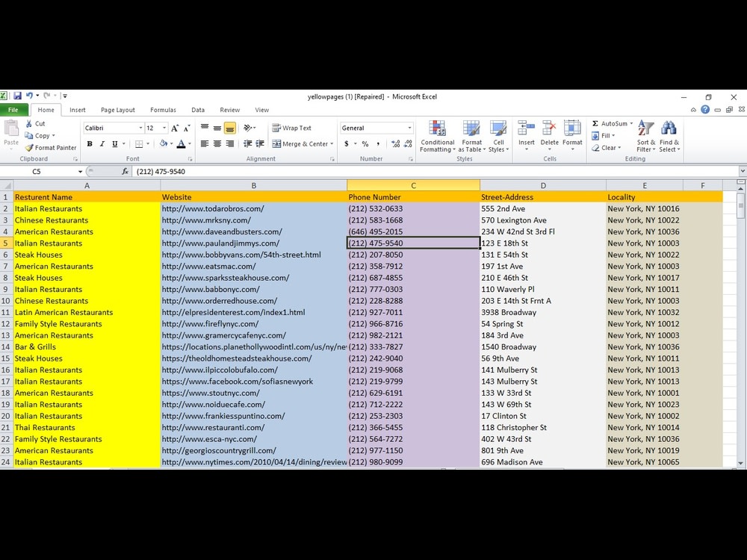Switch to the Insert ribbon tab
Image resolution: width=747 pixels, height=560 pixels.
[77, 110]
